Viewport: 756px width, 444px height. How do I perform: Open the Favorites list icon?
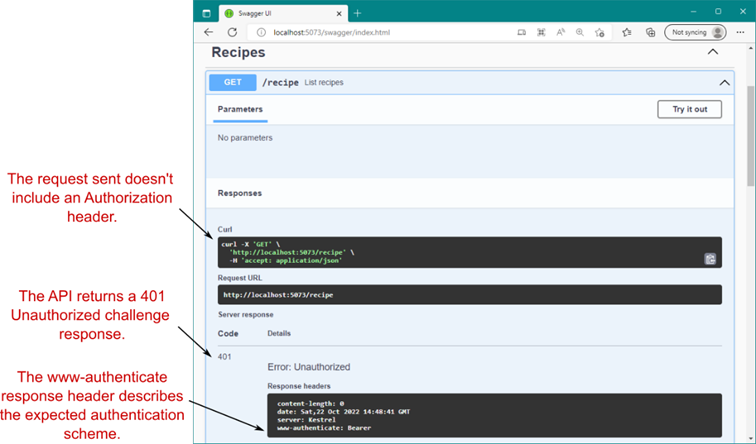click(x=626, y=32)
